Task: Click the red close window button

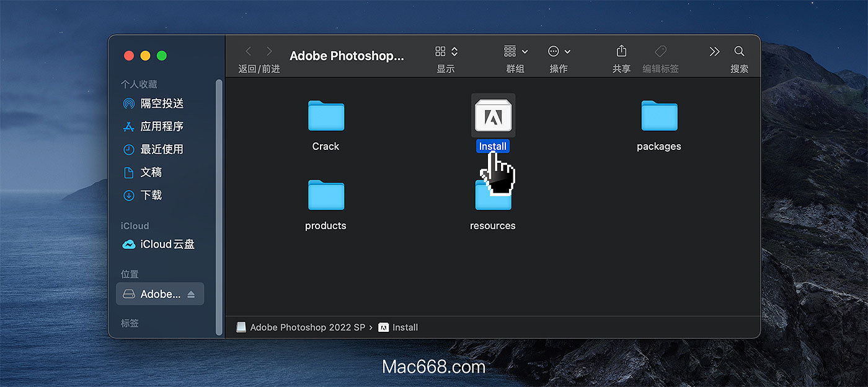Action: click(x=129, y=56)
